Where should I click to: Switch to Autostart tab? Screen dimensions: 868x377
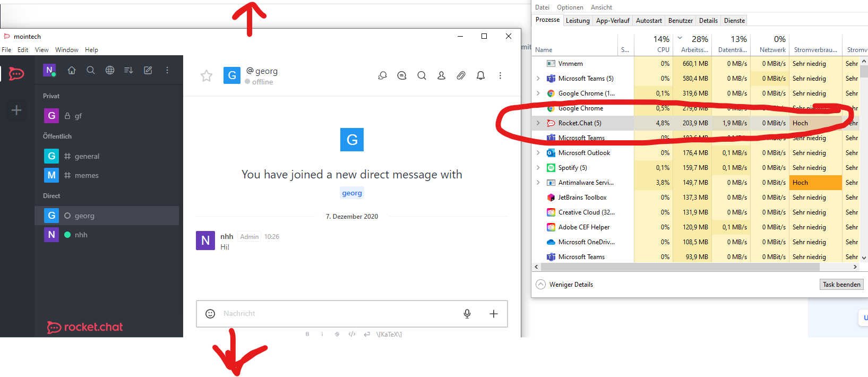click(649, 21)
